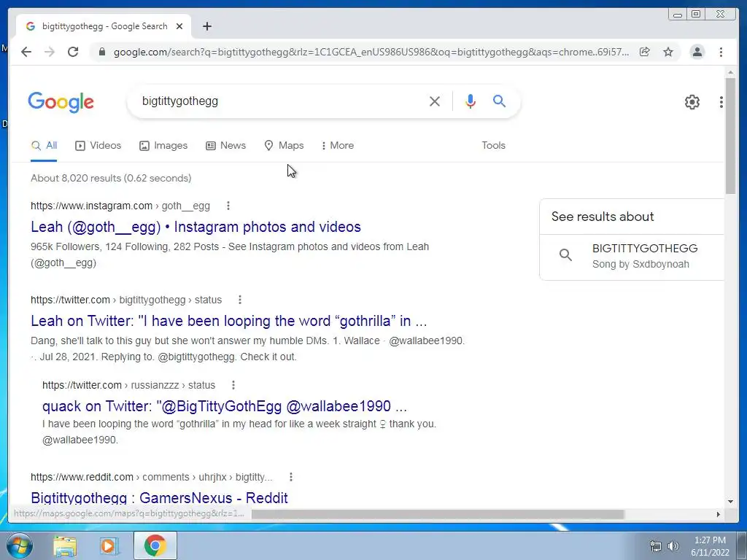
Task: Click the vertical scrollbar thumb
Action: [730, 136]
